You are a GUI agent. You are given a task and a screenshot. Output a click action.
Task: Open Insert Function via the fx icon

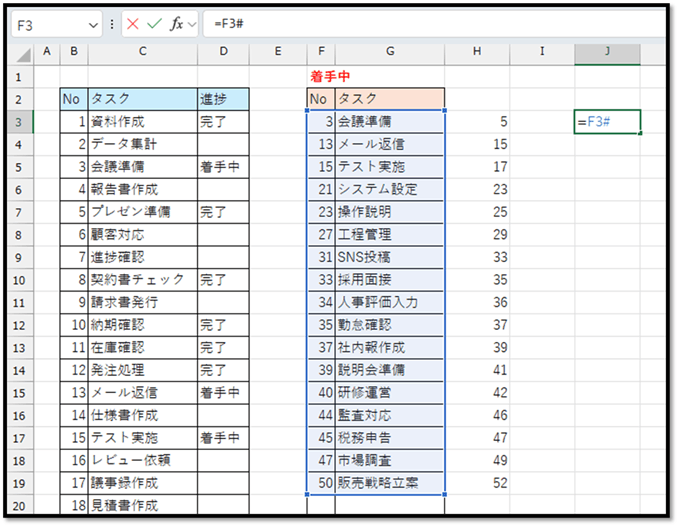click(x=177, y=24)
